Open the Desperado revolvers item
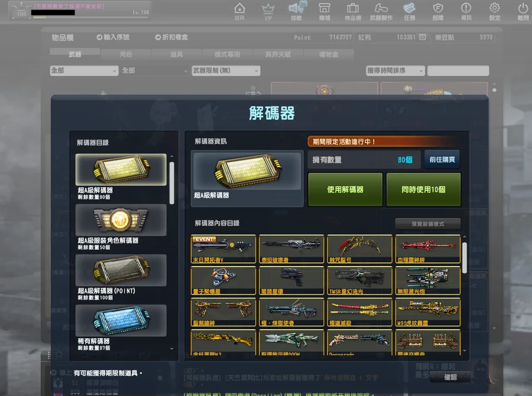Viewport: 532px width, 396px height. [x=359, y=342]
